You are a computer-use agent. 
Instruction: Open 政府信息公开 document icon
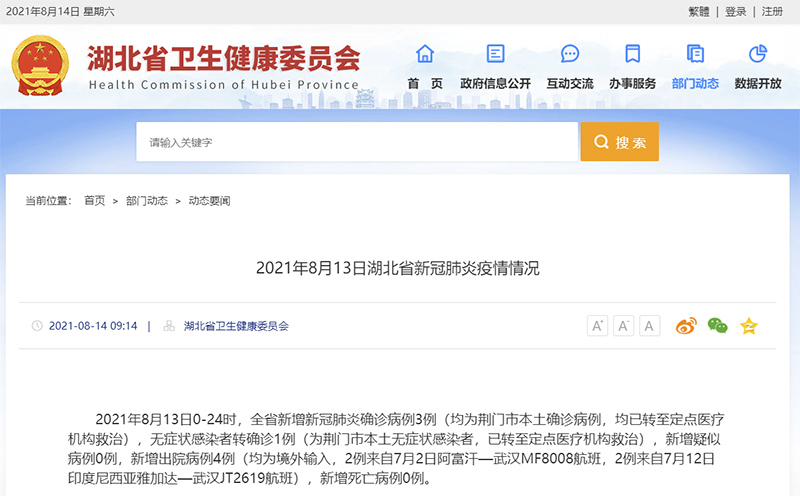pyautogui.click(x=495, y=54)
